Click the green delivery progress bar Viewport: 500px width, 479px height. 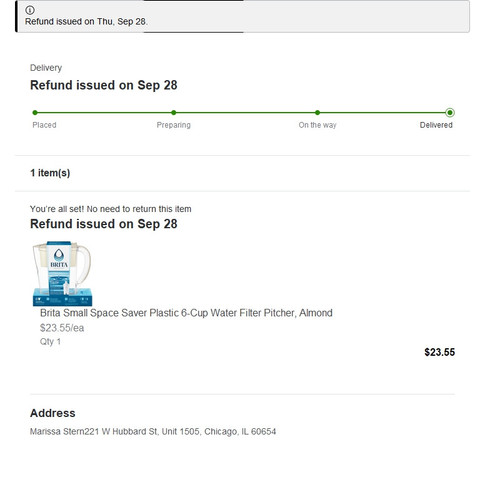tap(242, 113)
